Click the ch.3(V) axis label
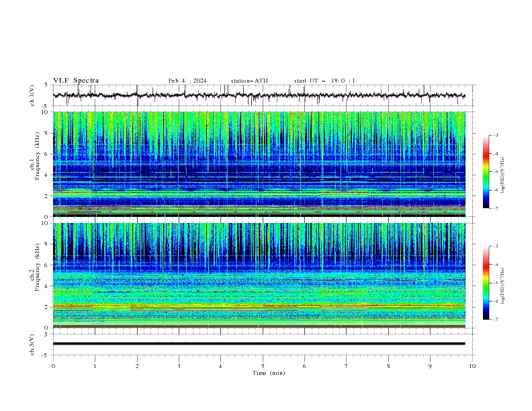The width and height of the screenshot is (532, 411). (32, 345)
